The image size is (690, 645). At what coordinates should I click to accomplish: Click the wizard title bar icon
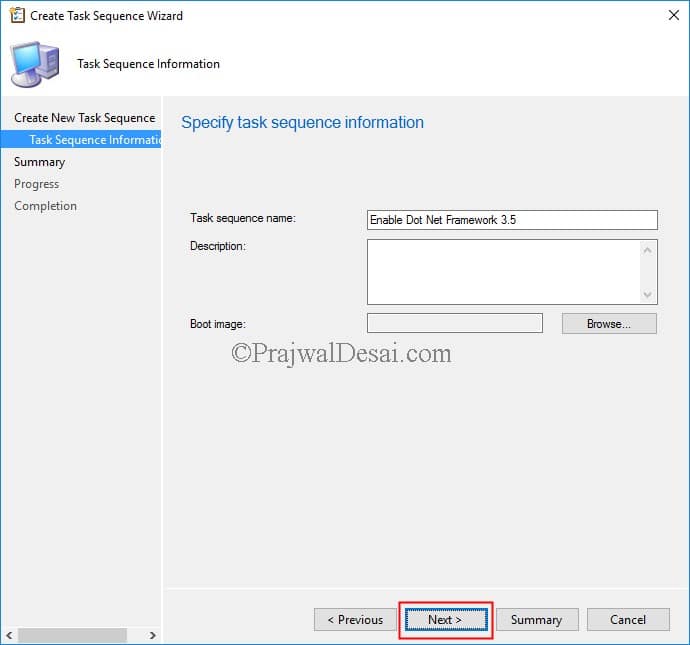(x=17, y=15)
